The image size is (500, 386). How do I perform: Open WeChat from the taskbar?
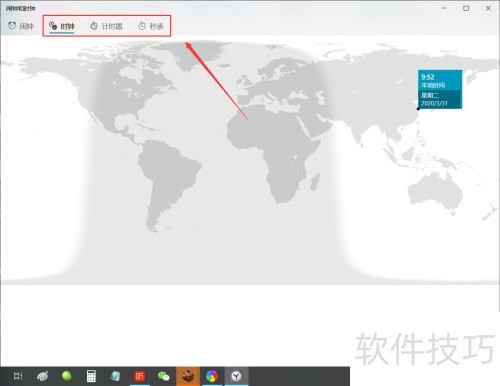pyautogui.click(x=164, y=376)
